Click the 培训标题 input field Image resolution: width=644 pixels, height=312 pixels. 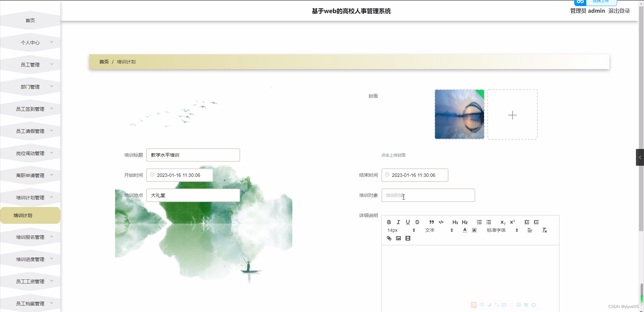[193, 155]
